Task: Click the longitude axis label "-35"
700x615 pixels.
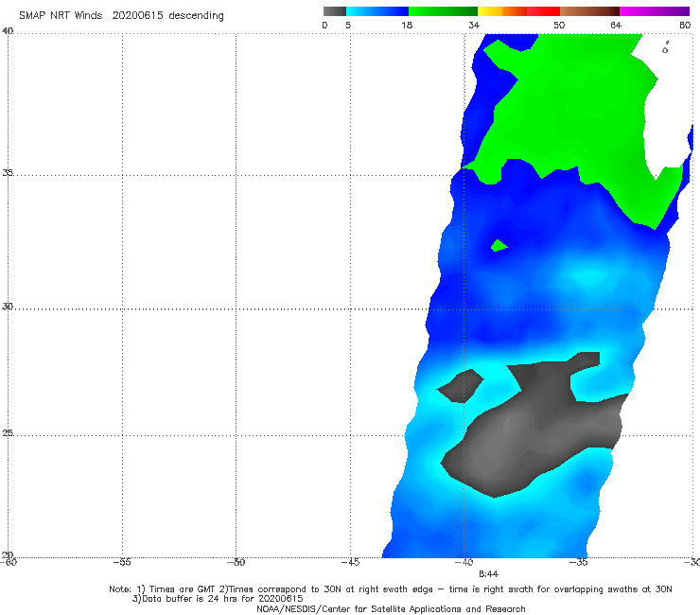Action: click(578, 562)
